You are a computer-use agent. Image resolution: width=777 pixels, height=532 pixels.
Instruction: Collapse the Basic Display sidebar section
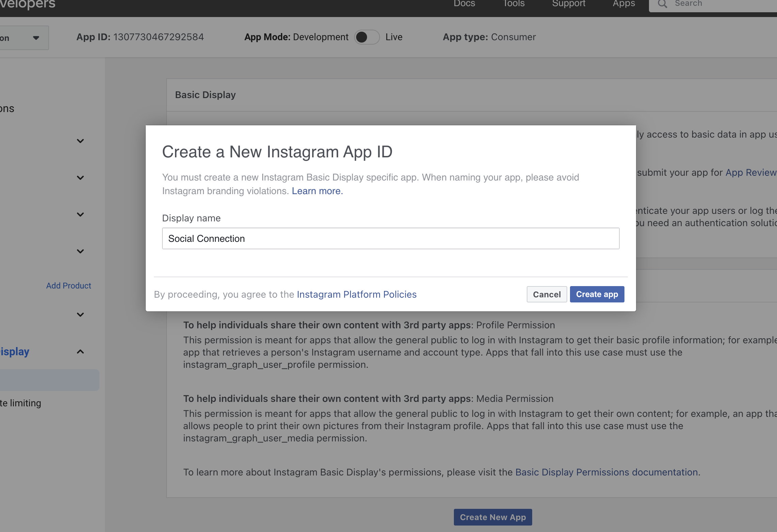click(80, 351)
